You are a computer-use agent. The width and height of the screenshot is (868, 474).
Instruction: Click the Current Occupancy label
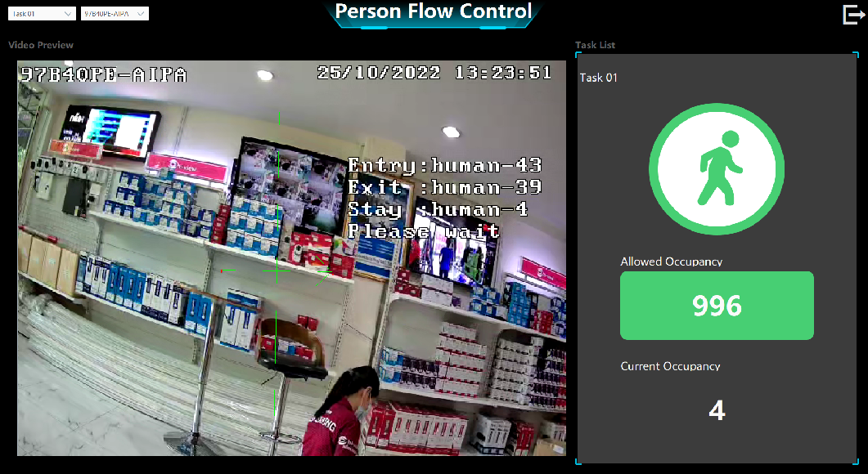670,366
